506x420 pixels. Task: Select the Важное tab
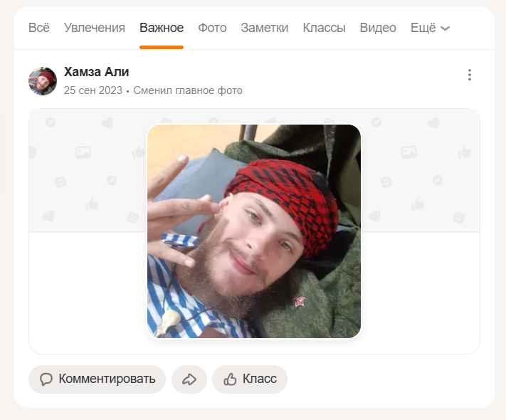pos(162,28)
